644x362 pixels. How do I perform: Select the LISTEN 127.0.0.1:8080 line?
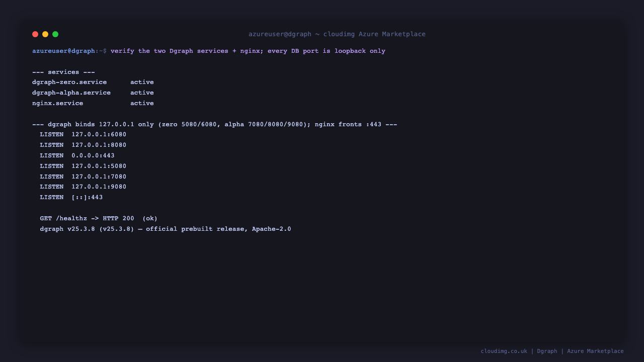tap(83, 145)
